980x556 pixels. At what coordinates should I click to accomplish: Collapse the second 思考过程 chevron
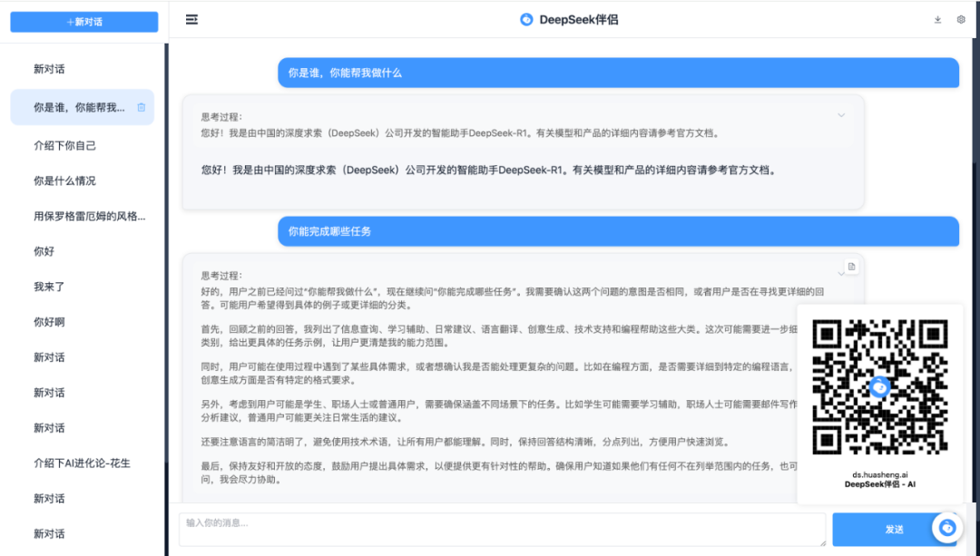coord(841,272)
